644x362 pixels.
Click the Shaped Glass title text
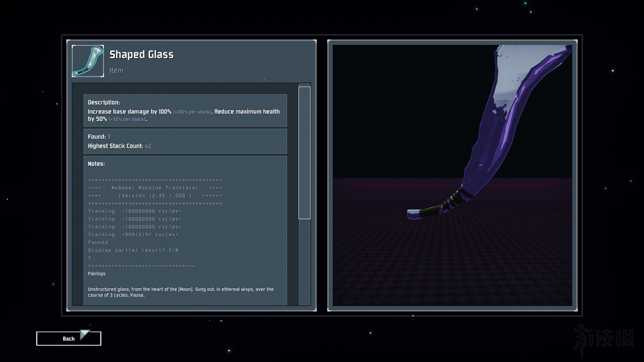coord(141,54)
